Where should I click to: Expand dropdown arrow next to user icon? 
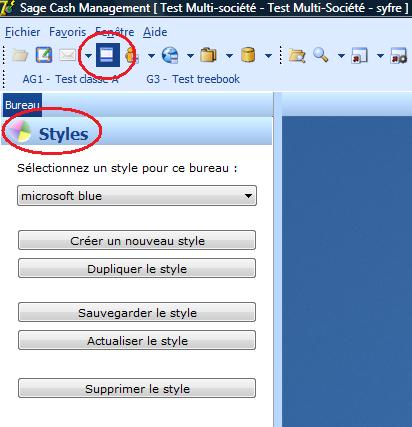151,56
